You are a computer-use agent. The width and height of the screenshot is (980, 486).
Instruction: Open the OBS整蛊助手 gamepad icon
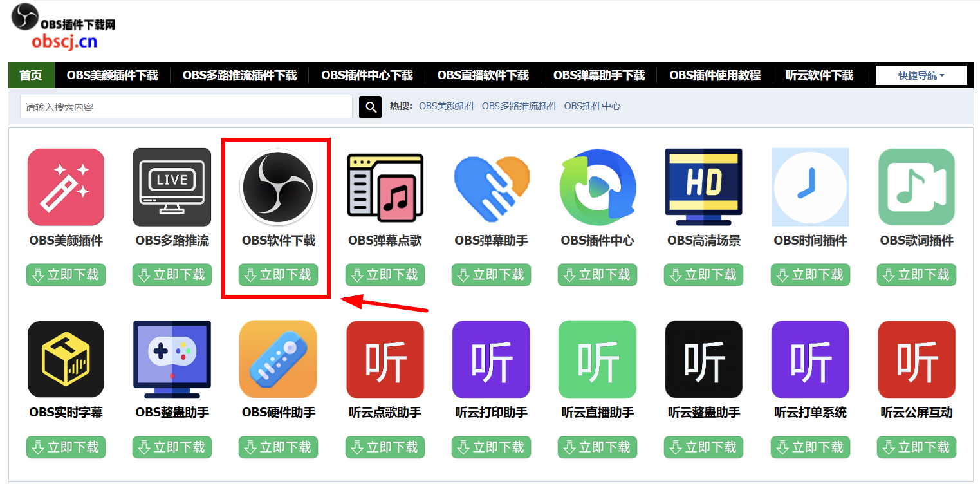pos(172,359)
